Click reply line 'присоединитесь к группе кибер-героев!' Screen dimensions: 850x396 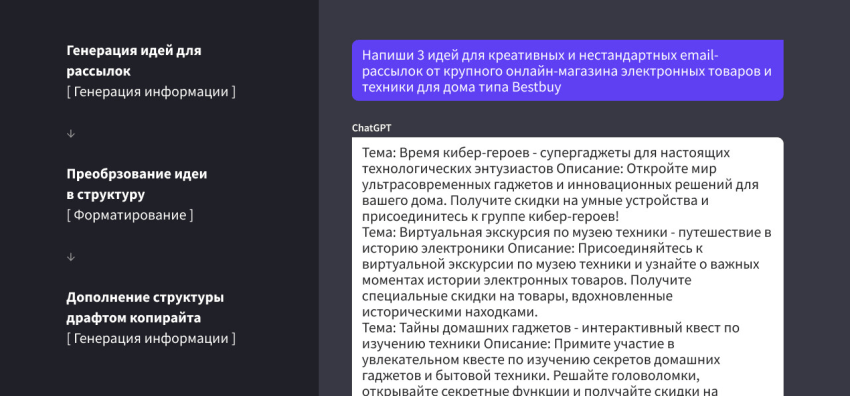[x=491, y=217]
